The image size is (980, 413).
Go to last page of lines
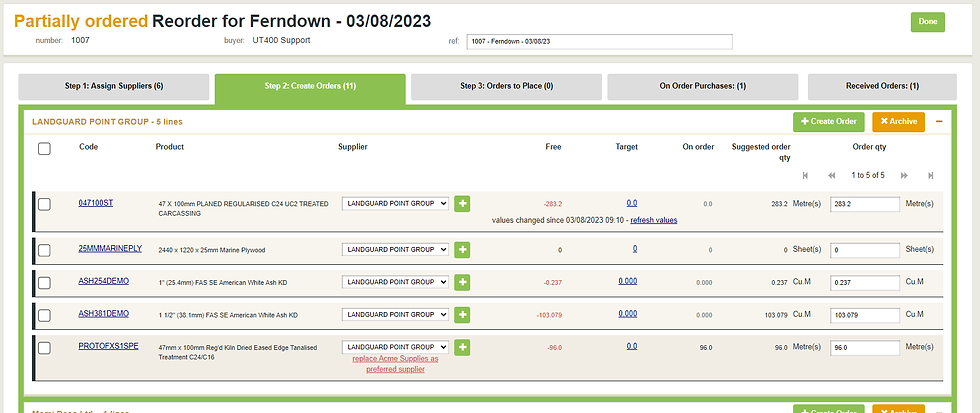tap(931, 176)
